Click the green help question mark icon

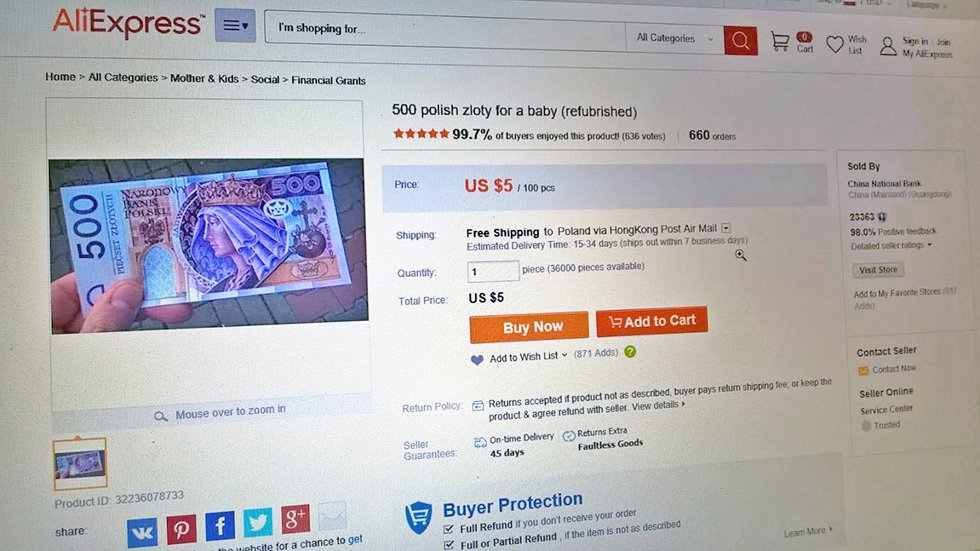click(630, 352)
